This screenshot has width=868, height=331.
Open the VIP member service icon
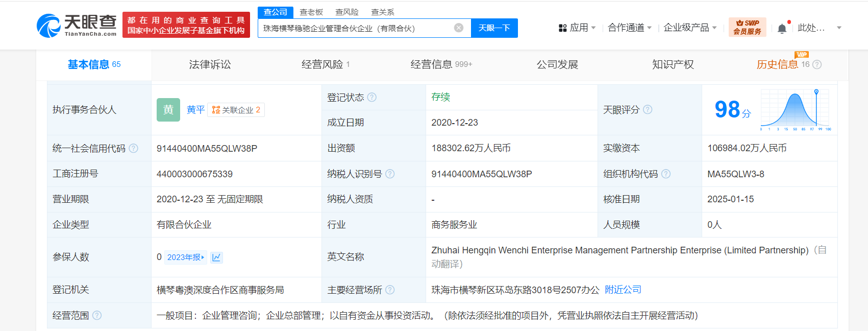click(x=747, y=28)
